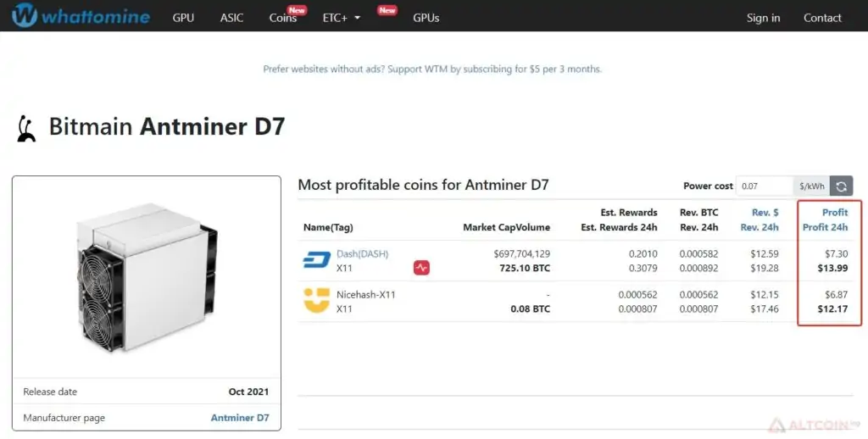
Task: Click the Nicehash smiley logo icon
Action: (x=317, y=300)
